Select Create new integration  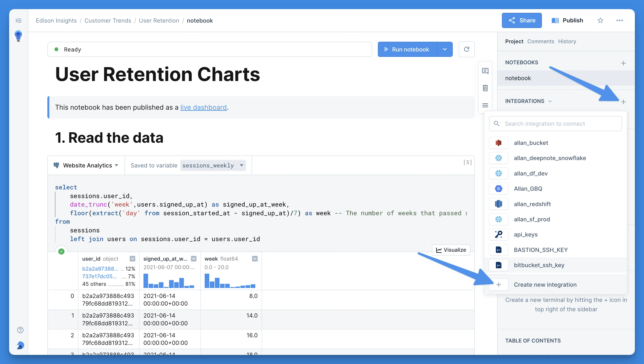556,285
